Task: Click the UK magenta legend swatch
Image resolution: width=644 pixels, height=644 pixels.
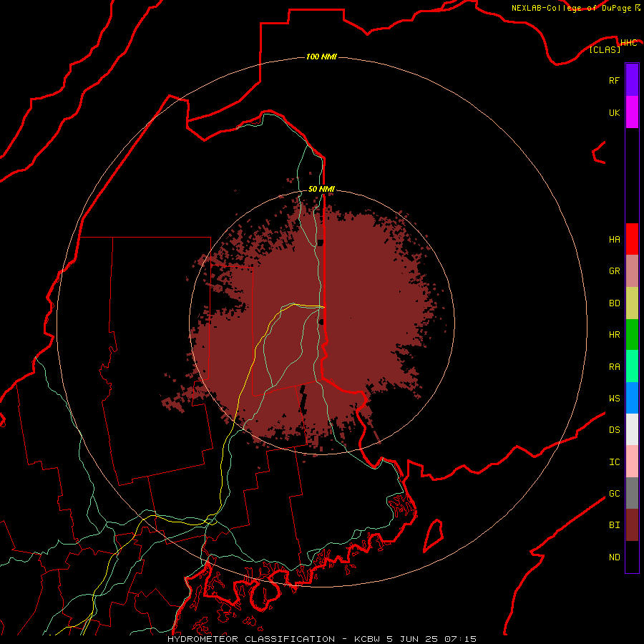Action: click(x=632, y=112)
